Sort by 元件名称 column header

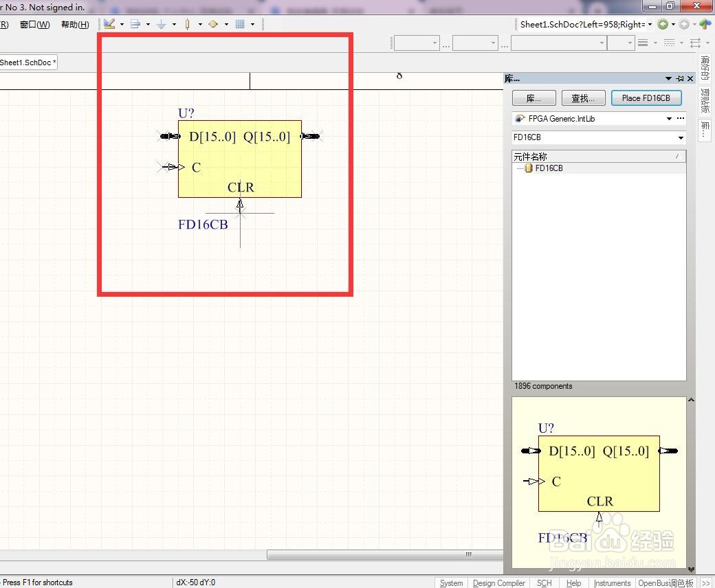(x=599, y=157)
